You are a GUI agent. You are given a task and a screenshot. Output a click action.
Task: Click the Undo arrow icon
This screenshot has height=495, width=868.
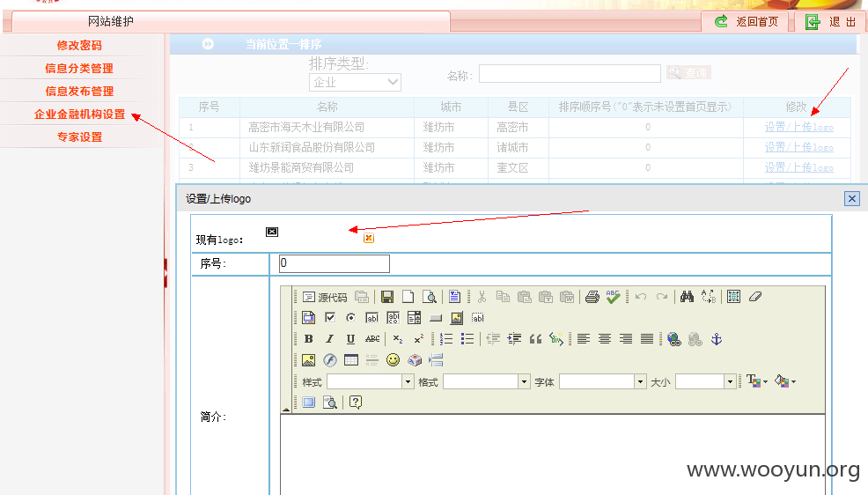pos(641,297)
